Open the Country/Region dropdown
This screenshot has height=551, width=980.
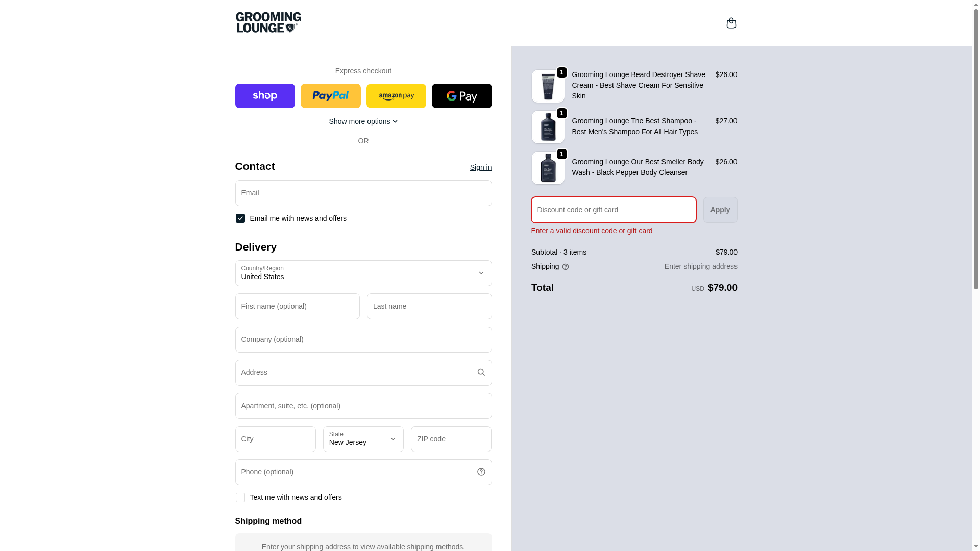tap(363, 273)
